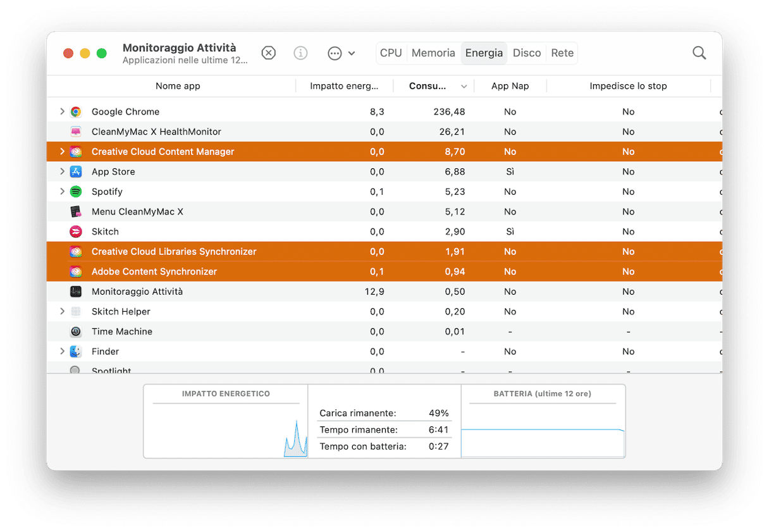This screenshot has width=769, height=532.
Task: Expand the Skitch Helper row disclosure arrow
Action: click(x=62, y=311)
